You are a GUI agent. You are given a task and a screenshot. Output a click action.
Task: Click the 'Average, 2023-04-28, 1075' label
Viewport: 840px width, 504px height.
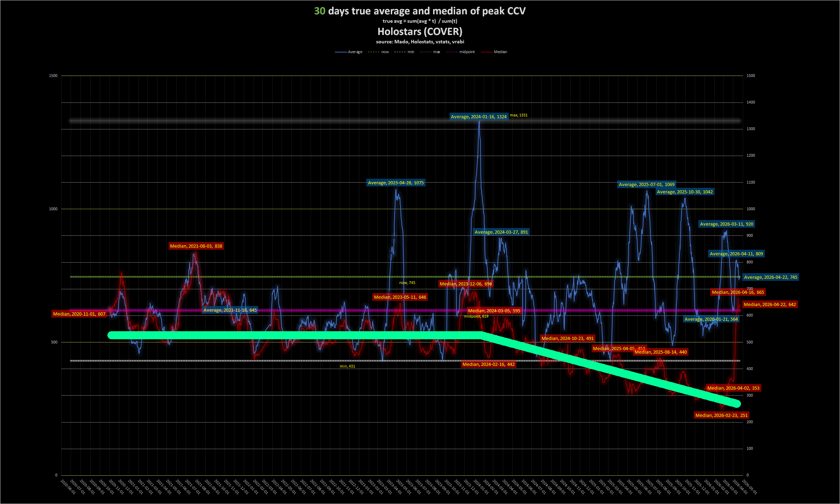pos(396,183)
